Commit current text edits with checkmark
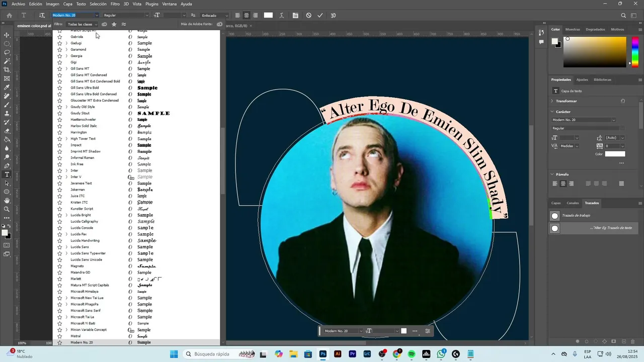 click(x=320, y=15)
